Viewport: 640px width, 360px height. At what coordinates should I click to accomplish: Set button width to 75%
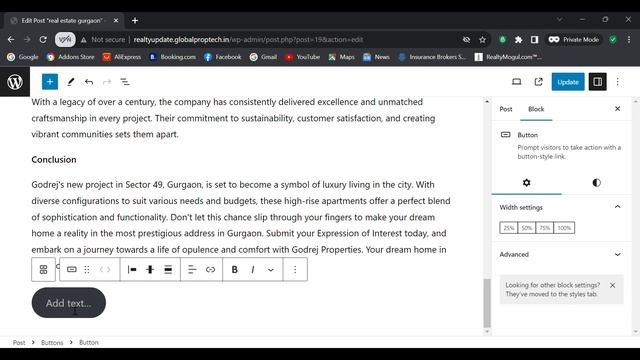click(544, 228)
